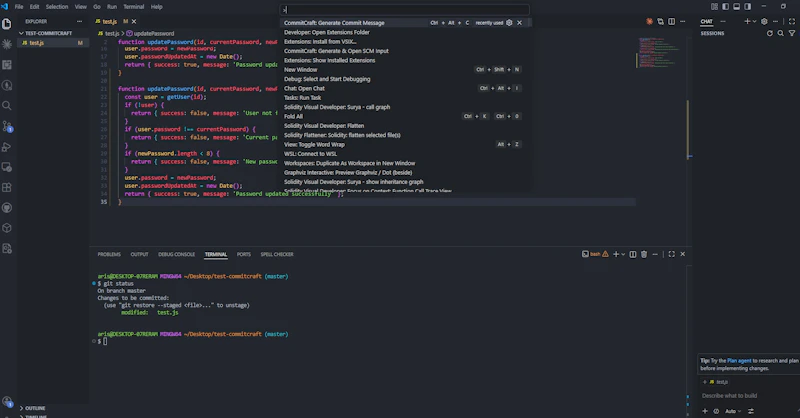Maximize the terminal panel size
The image size is (800, 418).
pos(671,254)
